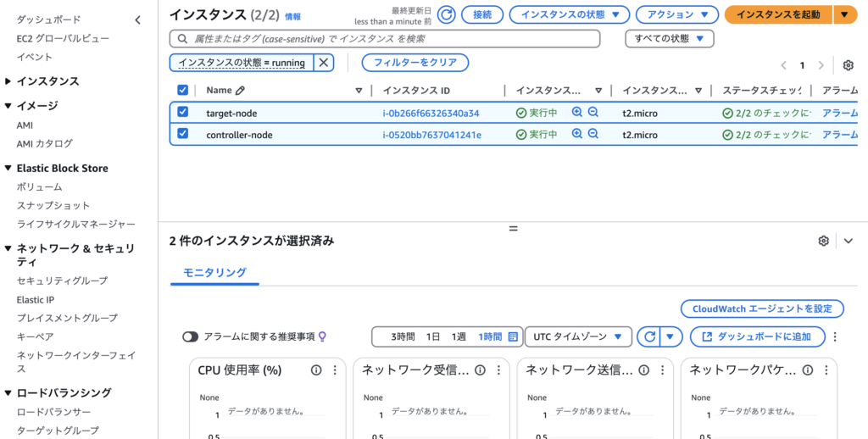
Task: Go to previous page of instances
Action: (784, 65)
